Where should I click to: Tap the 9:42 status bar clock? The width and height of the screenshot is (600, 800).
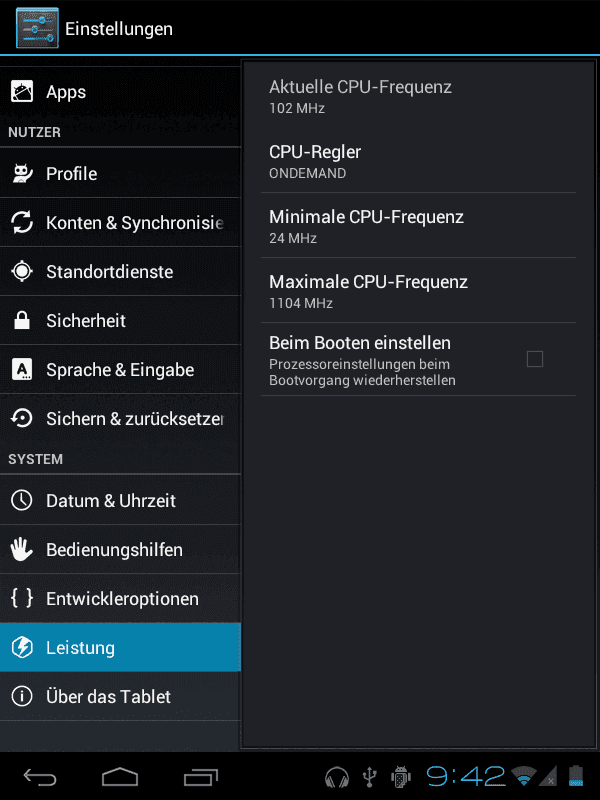465,777
